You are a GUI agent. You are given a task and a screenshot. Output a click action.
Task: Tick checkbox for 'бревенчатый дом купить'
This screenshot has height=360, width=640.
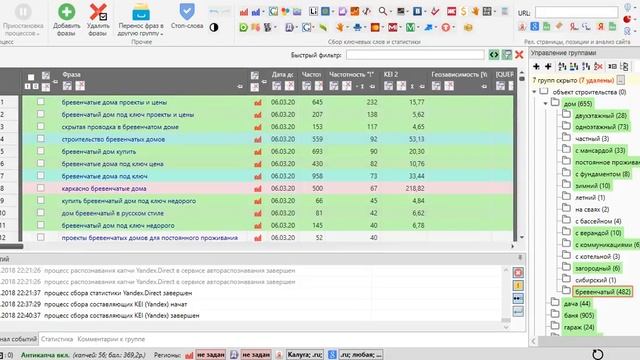pyautogui.click(x=40, y=151)
